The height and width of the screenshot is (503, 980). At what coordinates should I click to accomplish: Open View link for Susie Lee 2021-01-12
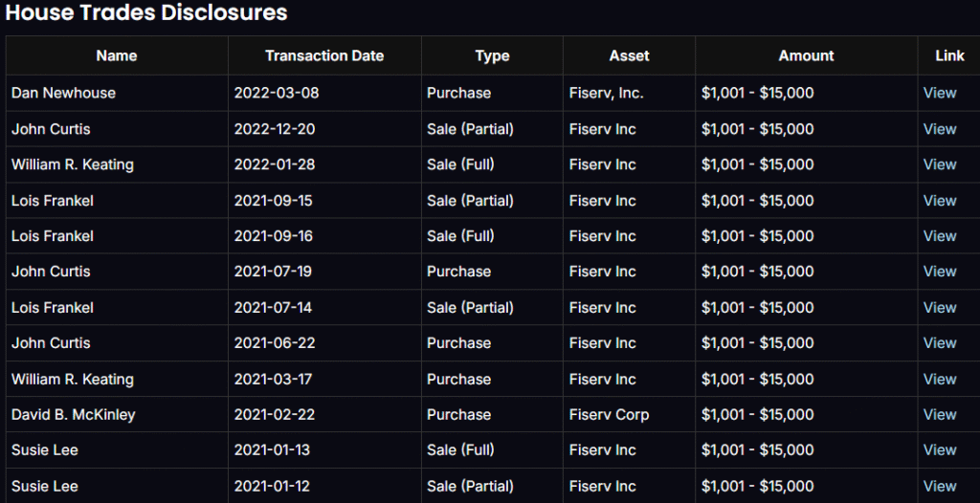(940, 487)
